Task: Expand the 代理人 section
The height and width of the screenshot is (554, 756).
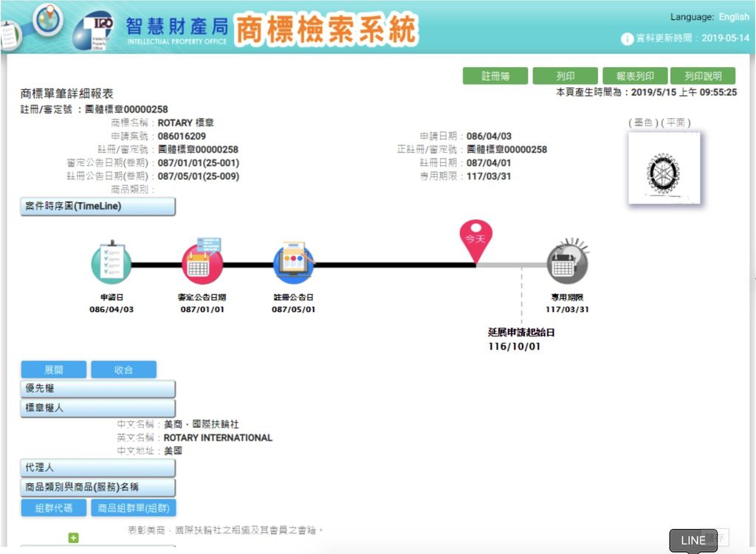Action: coord(98,468)
